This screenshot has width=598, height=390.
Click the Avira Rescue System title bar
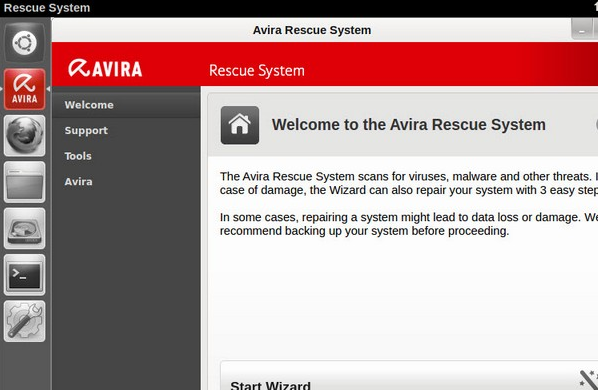(312, 30)
